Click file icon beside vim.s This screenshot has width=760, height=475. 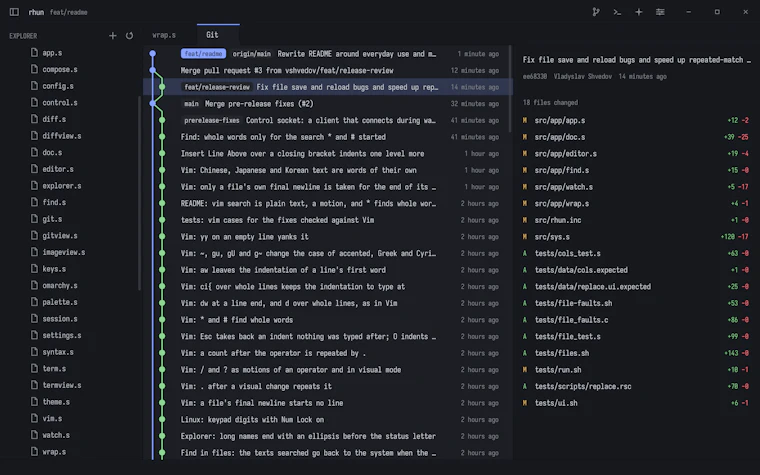click(x=34, y=418)
